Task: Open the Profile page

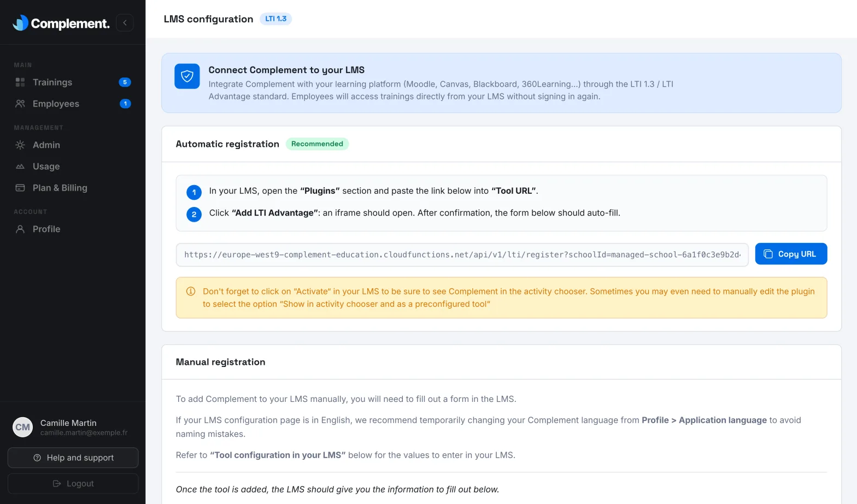Action: click(73, 229)
